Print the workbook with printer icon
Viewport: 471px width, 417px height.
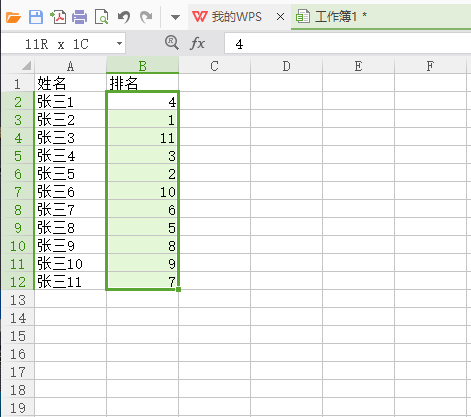79,17
